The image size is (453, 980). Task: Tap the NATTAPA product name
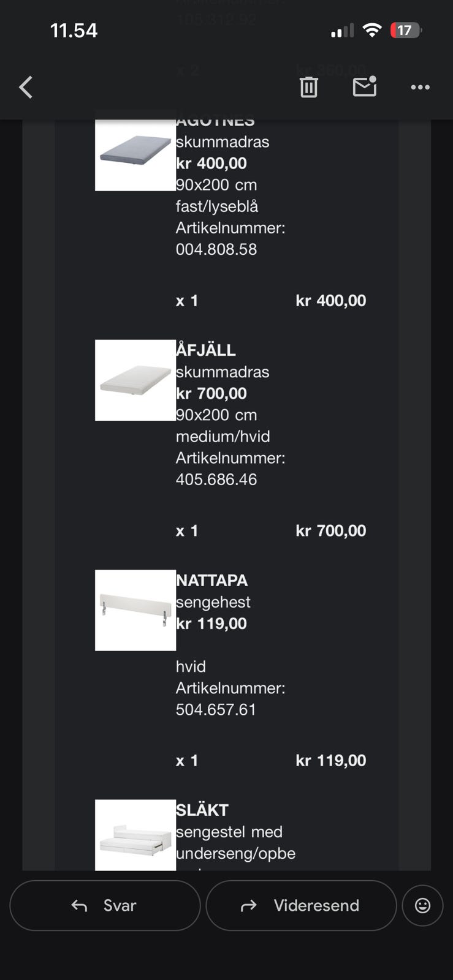coord(212,580)
